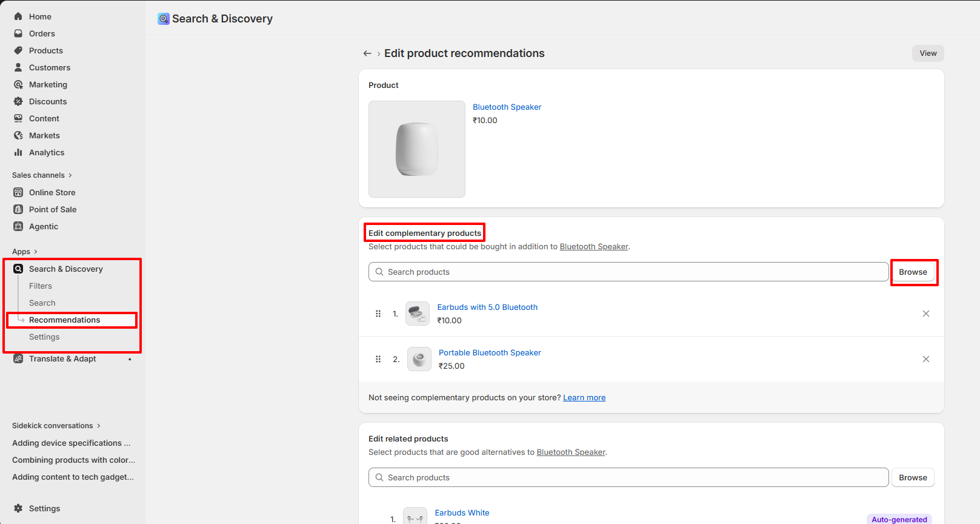Viewport: 980px width, 524px height.
Task: Remove Portable Bluetooth Speaker using X
Action: point(926,359)
